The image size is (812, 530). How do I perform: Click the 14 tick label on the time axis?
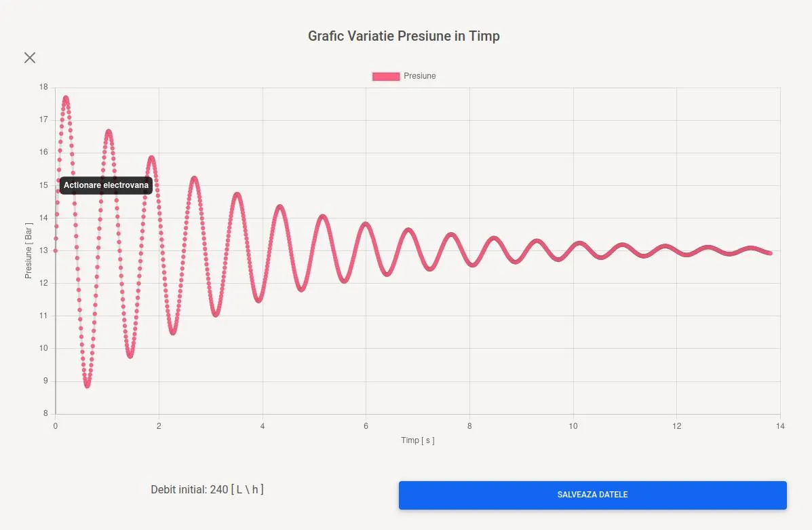[x=780, y=426]
